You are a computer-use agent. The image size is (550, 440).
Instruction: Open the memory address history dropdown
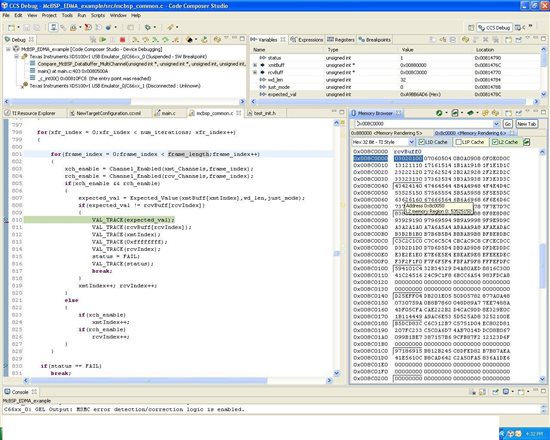point(496,124)
